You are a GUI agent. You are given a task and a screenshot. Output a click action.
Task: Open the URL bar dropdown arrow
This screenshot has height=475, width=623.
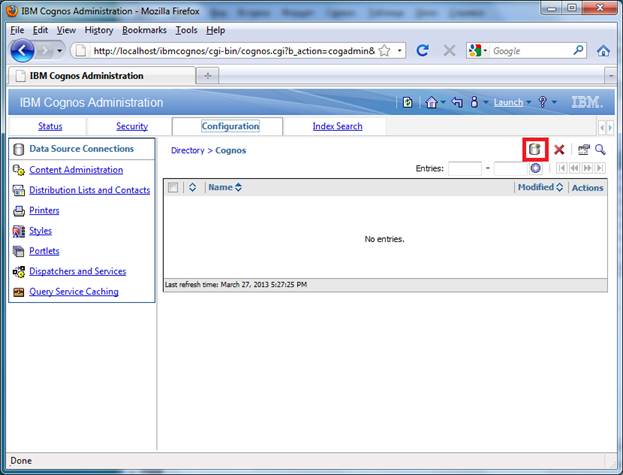(399, 50)
